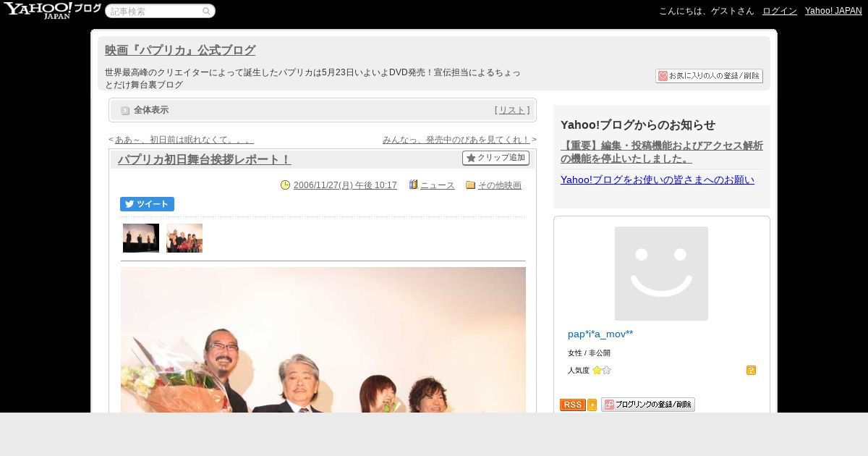Open the 2006/11/27 post date link

[x=345, y=185]
